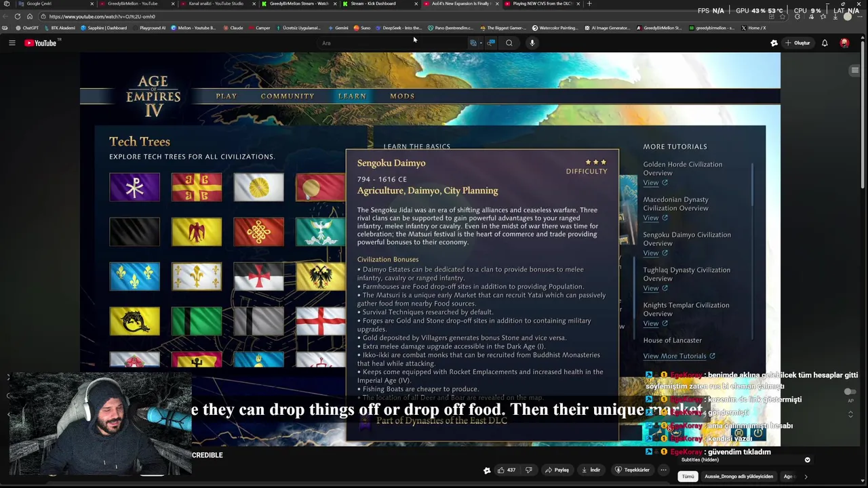This screenshot has height=488, width=868.
Task: Choose the white flag with yellow sun disc
Action: click(258, 187)
